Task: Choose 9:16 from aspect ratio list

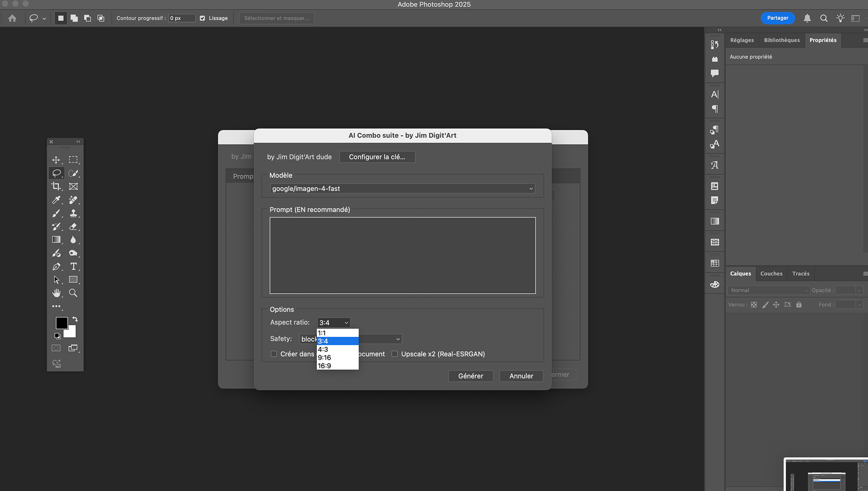Action: coord(338,358)
